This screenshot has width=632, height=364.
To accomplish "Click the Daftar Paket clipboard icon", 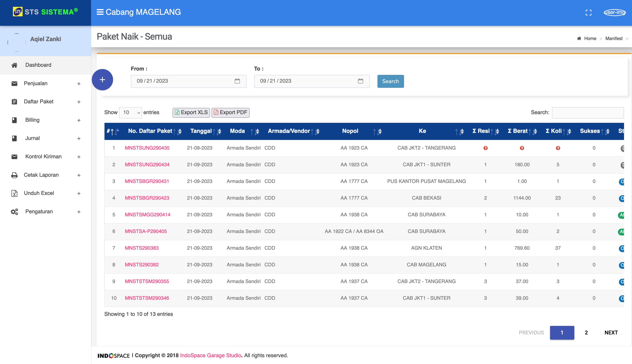I will pos(14,102).
